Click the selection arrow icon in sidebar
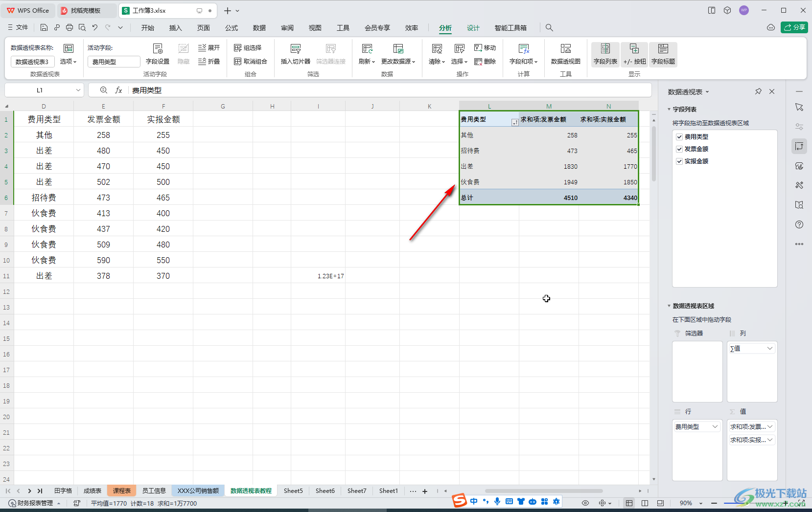 point(799,107)
